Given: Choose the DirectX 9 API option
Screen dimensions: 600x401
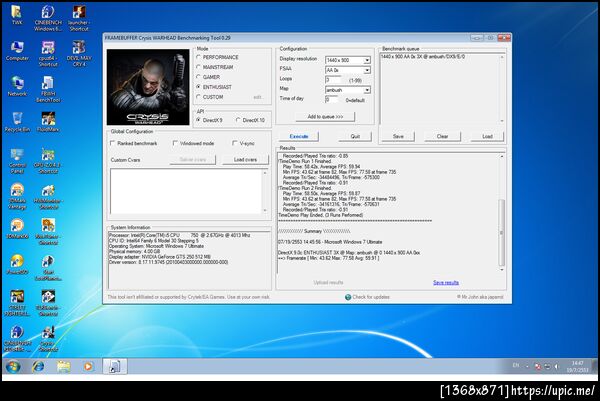Looking at the screenshot, I should coord(198,120).
